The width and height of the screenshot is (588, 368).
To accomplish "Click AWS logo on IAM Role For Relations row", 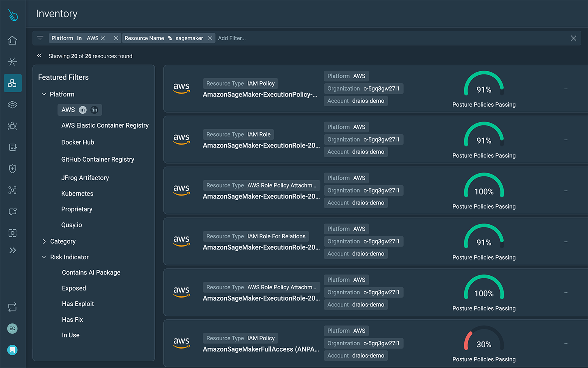I will tap(182, 240).
